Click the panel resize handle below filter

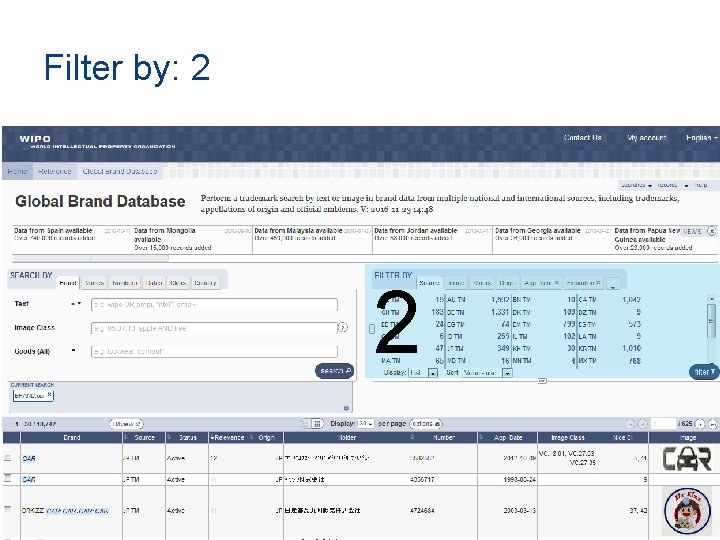click(x=542, y=381)
